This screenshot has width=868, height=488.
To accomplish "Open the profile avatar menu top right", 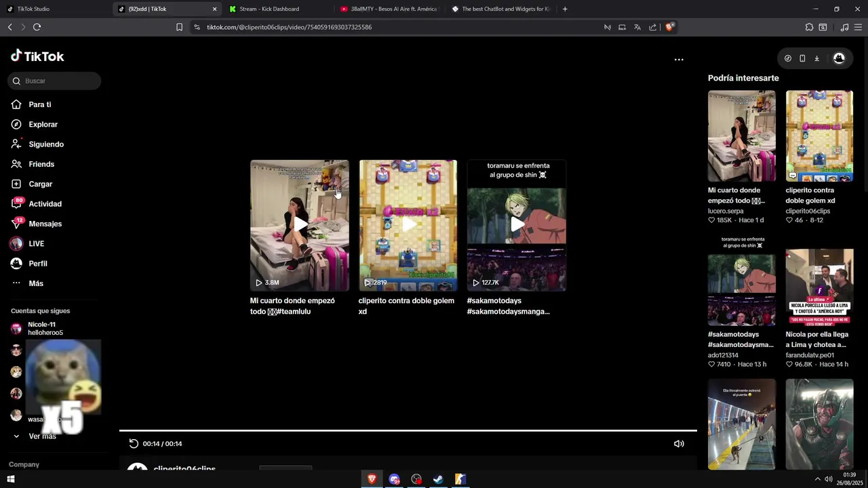I will point(839,58).
